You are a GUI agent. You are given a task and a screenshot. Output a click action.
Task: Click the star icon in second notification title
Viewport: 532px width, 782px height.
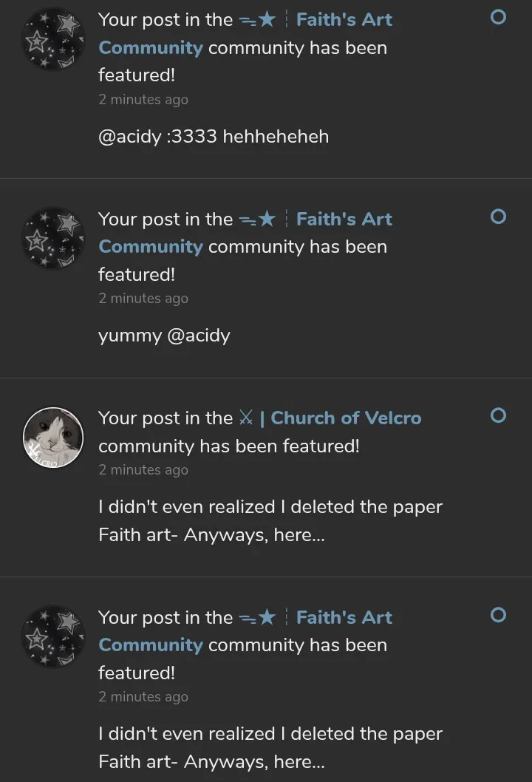[x=266, y=220]
